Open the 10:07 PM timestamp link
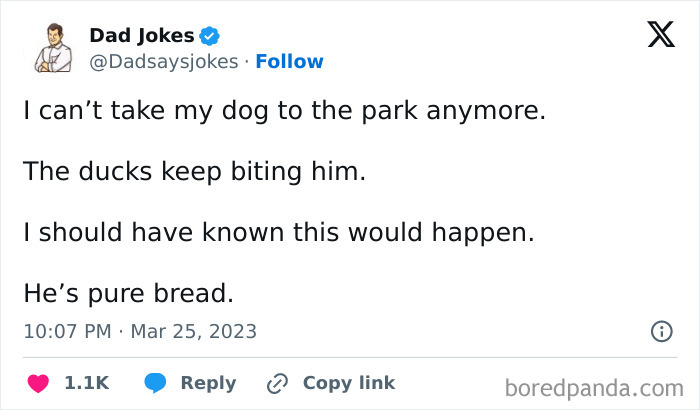700x410 pixels. click(67, 332)
